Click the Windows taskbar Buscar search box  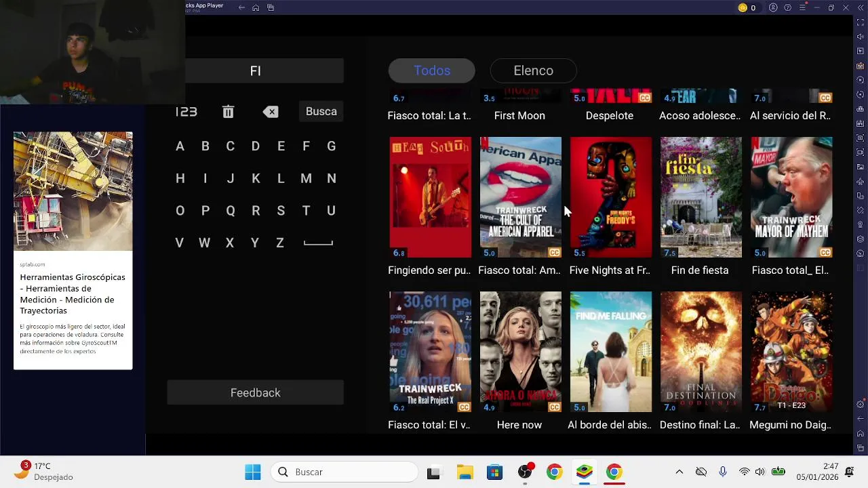click(x=344, y=472)
